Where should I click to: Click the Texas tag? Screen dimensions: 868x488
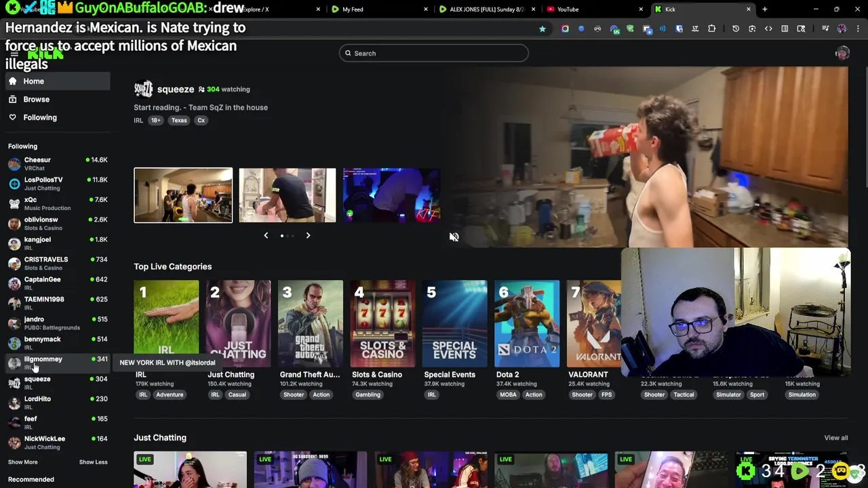pyautogui.click(x=179, y=121)
